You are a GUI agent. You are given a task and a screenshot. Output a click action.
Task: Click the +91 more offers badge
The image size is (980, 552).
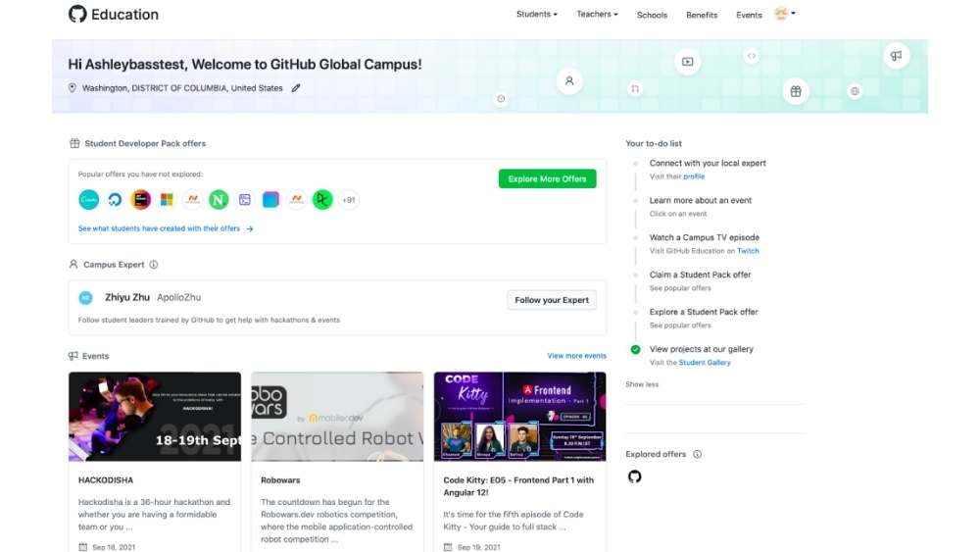[349, 200]
